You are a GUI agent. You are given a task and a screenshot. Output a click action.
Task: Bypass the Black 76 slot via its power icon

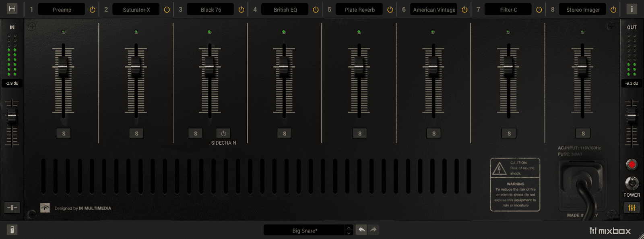point(242,10)
